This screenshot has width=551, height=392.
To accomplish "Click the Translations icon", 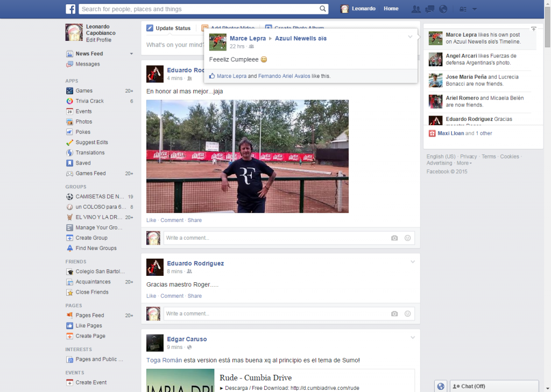I will (x=69, y=153).
